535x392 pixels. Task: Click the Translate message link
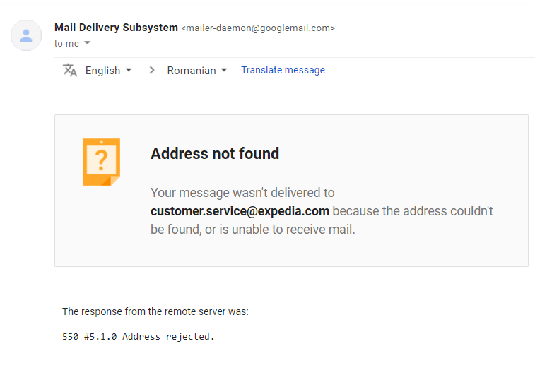point(283,70)
